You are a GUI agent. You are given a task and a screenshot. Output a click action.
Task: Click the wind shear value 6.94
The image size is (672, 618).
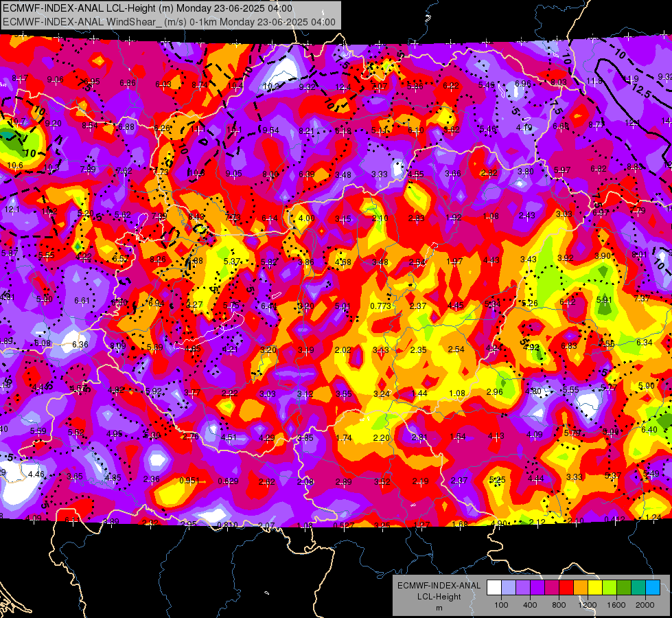point(157,304)
